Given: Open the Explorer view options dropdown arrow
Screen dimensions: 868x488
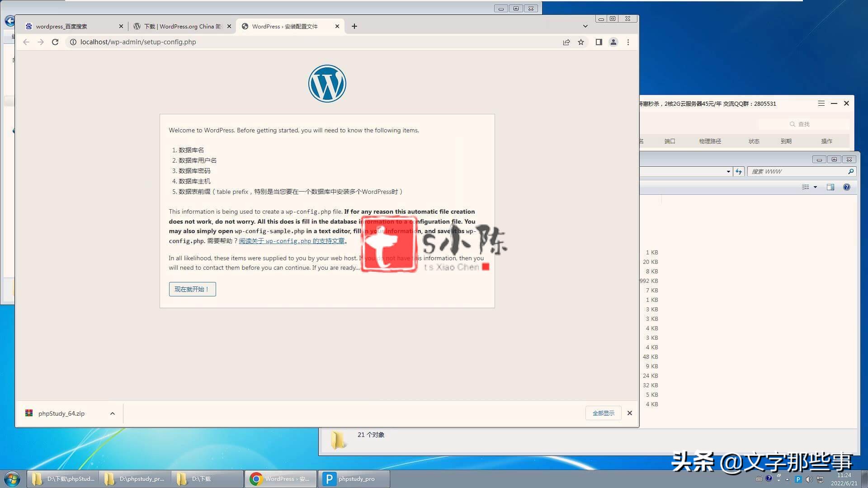Looking at the screenshot, I should tap(815, 187).
